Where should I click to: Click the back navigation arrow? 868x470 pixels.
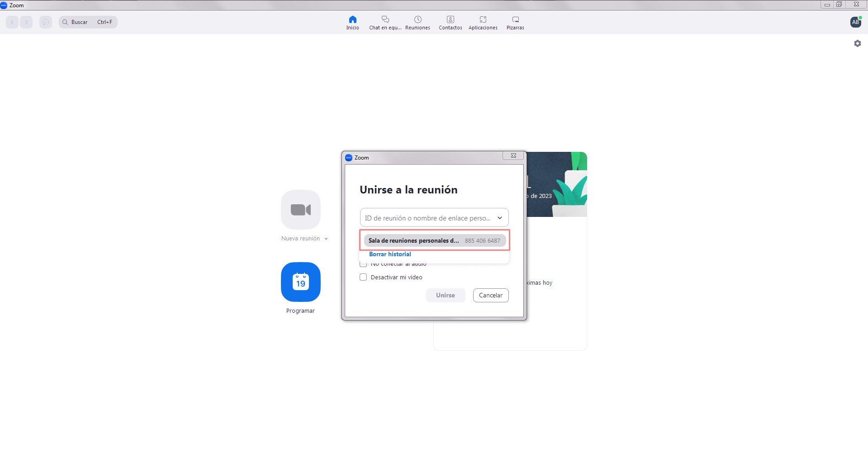12,22
